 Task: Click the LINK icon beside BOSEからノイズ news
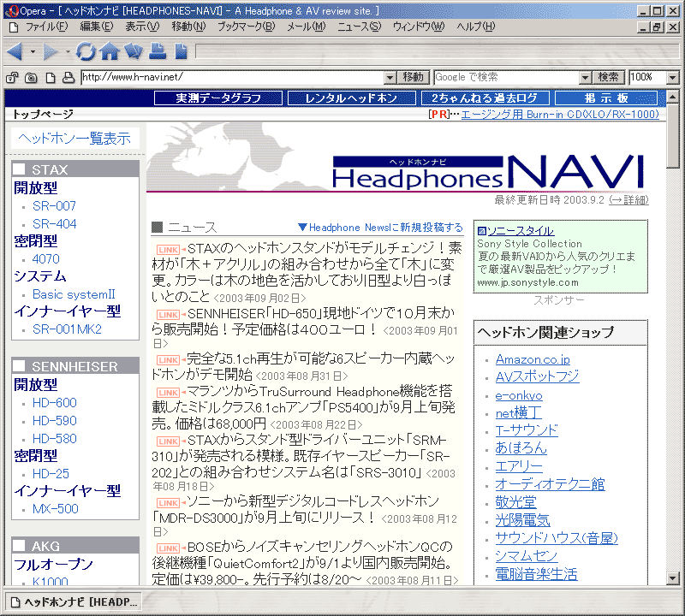pyautogui.click(x=168, y=548)
